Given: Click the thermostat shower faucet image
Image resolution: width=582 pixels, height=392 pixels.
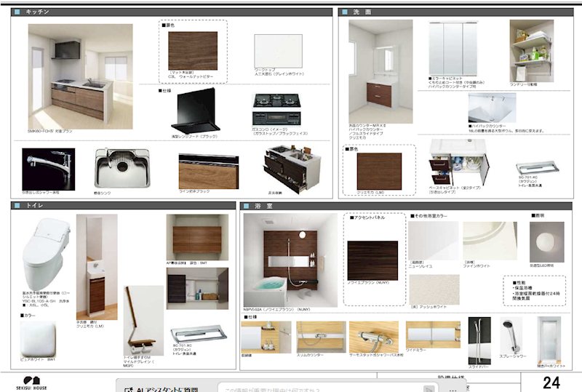Looking at the screenshot, I should [x=374, y=337].
